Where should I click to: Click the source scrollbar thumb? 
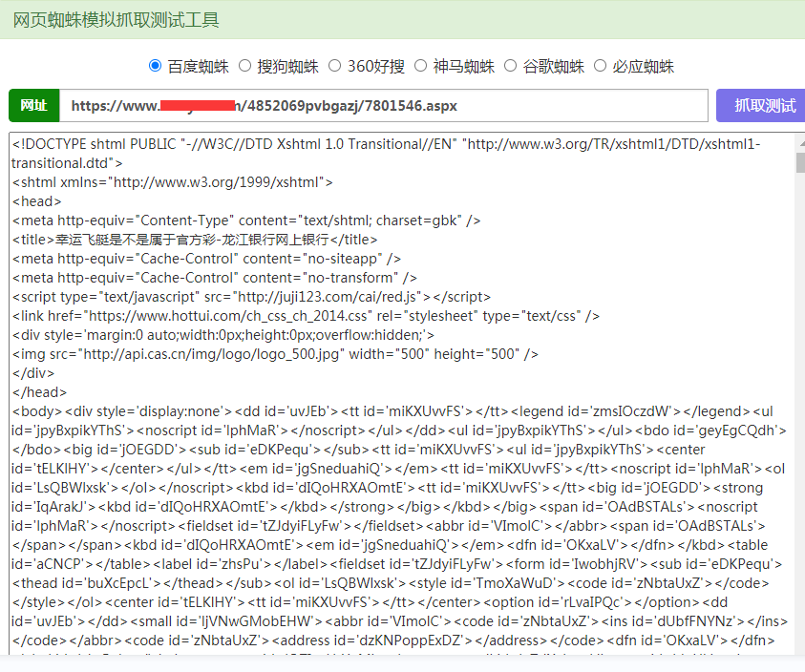(x=800, y=162)
